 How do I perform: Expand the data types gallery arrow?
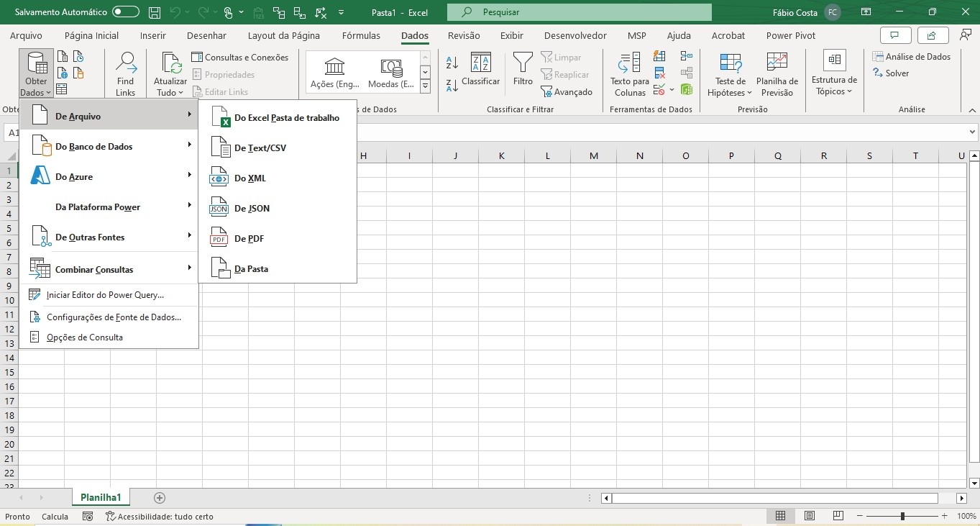425,86
